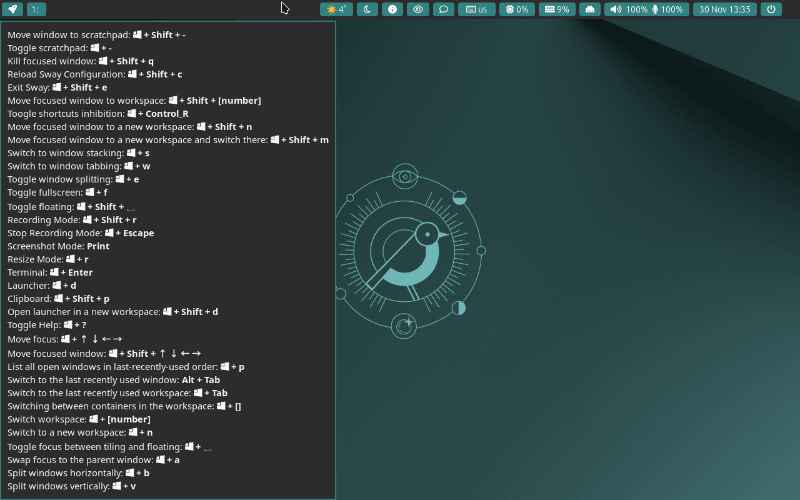
Task: Click the 'Toggle scratchpad' help line
Action: point(60,48)
